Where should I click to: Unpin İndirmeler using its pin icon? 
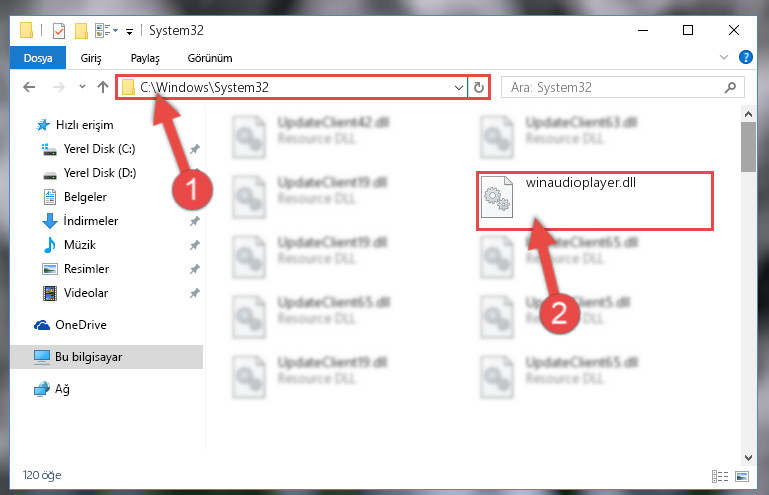[x=195, y=221]
